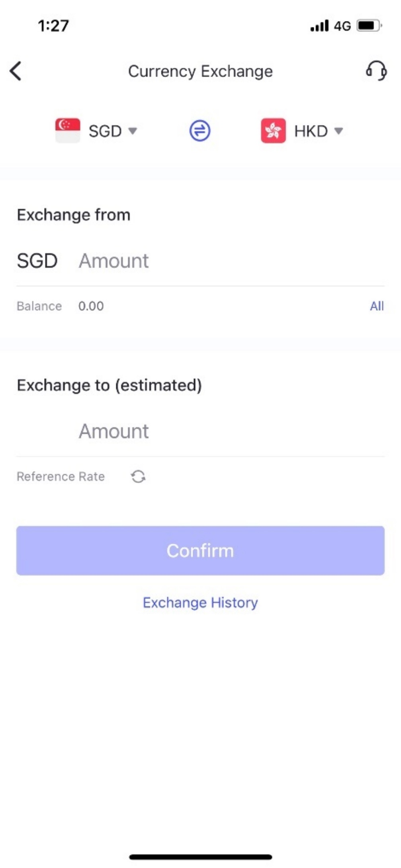Tap the Currency Exchange title

tap(200, 72)
